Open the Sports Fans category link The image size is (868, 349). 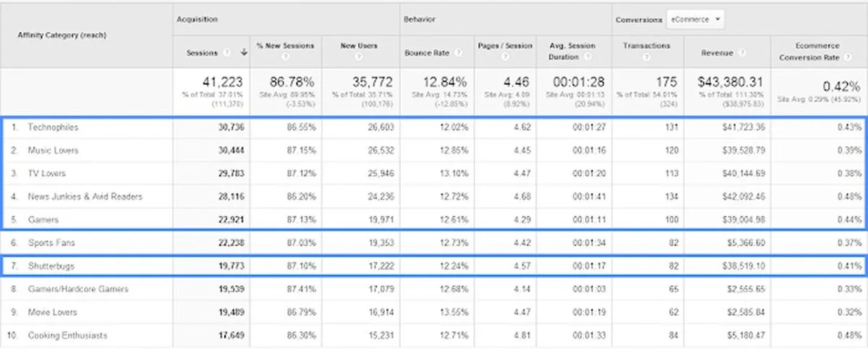(x=50, y=243)
